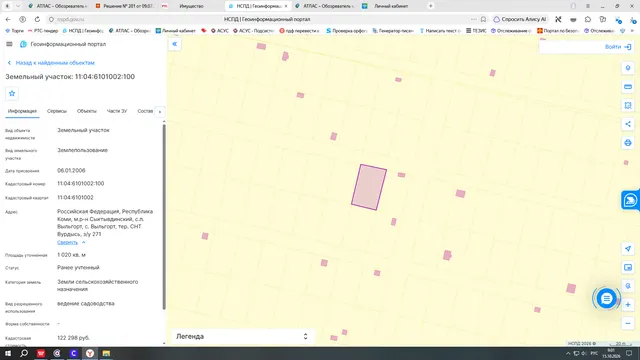The width and height of the screenshot is (640, 360).
Task: Open 'Торги' bookmark
Action: (15, 31)
